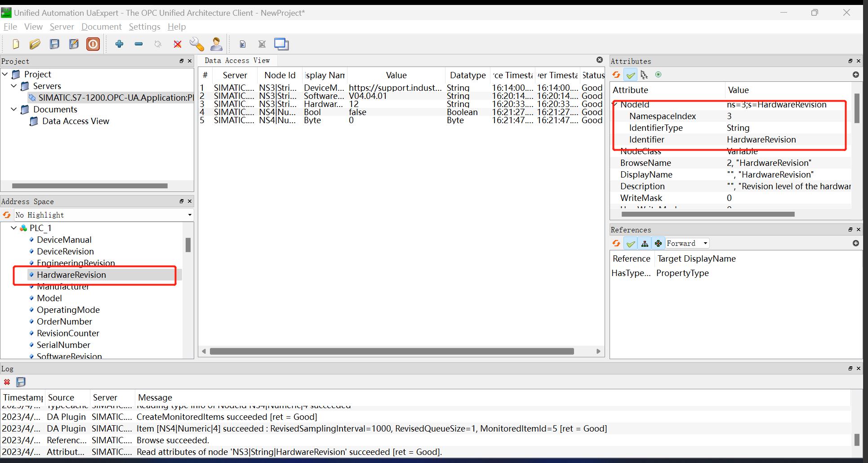Disconnect server with the red X icon
Screen dimensions: 868x463
point(178,44)
